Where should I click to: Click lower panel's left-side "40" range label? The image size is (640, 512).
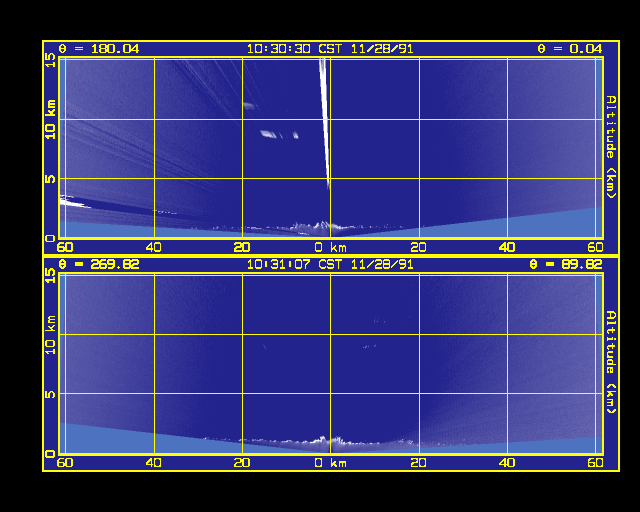coord(154,463)
